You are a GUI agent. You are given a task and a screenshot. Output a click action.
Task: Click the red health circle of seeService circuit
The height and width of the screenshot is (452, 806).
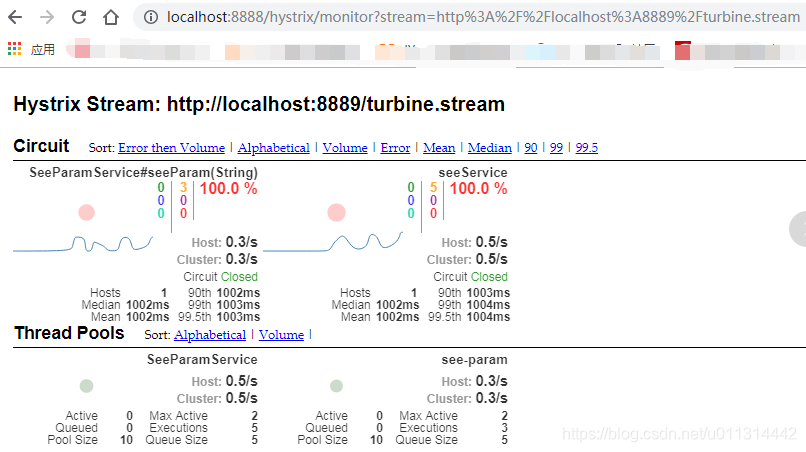pyautogui.click(x=336, y=212)
